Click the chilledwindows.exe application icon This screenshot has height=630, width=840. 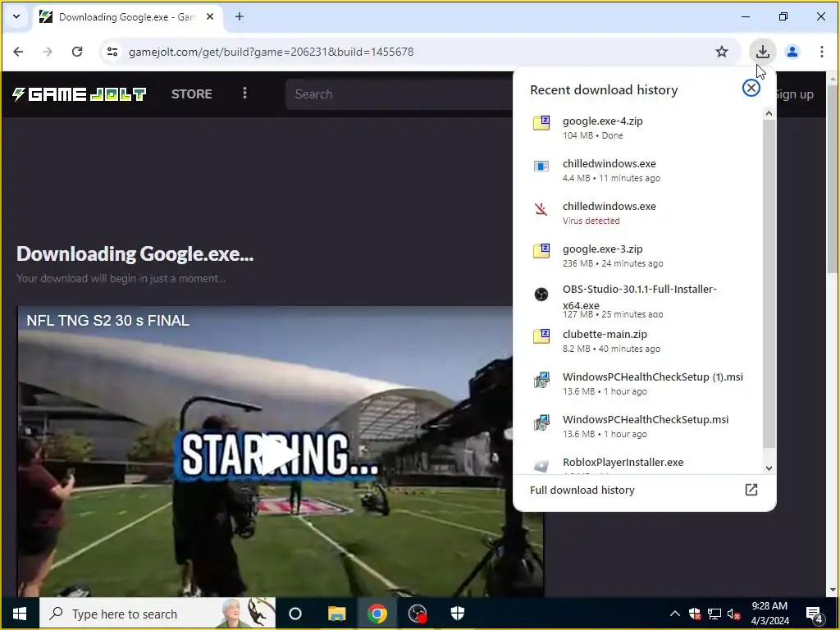pyautogui.click(x=541, y=166)
